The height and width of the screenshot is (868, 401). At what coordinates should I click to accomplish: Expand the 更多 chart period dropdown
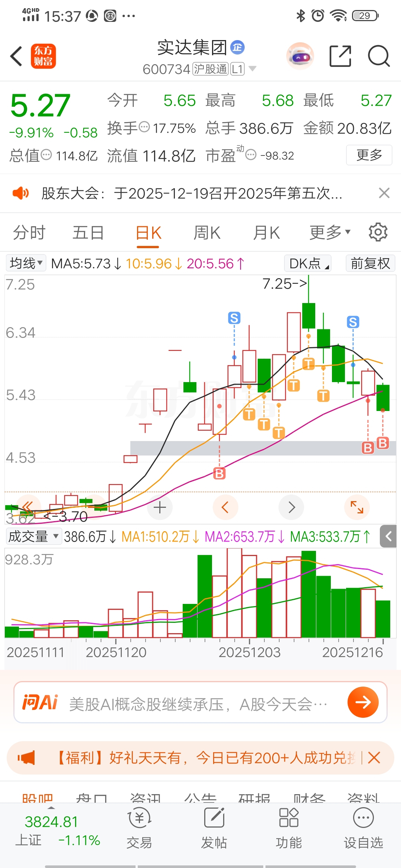click(330, 233)
